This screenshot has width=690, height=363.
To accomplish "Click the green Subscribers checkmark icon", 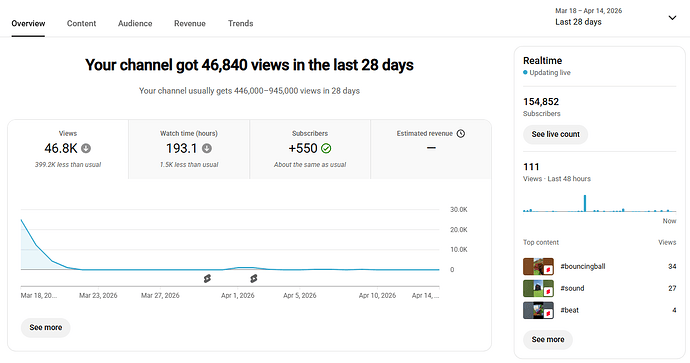I will click(x=326, y=149).
